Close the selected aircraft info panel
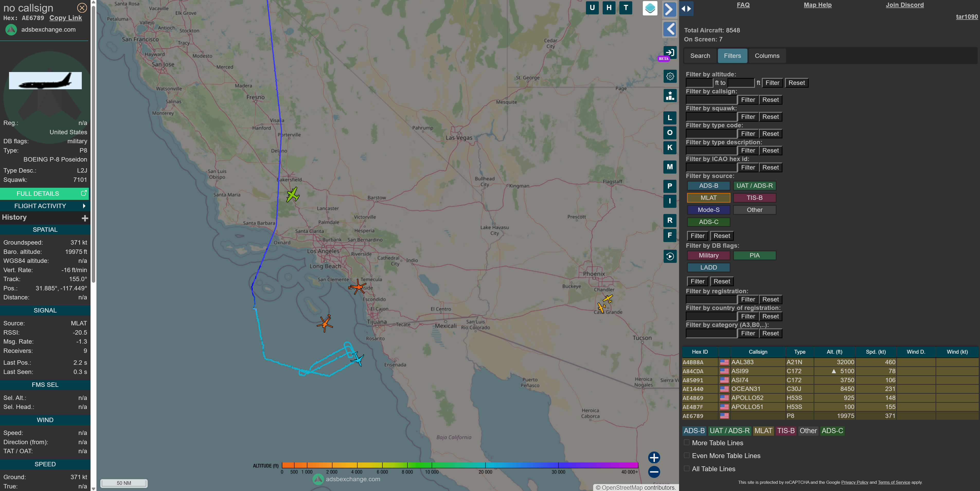The width and height of the screenshot is (980, 491). point(82,8)
